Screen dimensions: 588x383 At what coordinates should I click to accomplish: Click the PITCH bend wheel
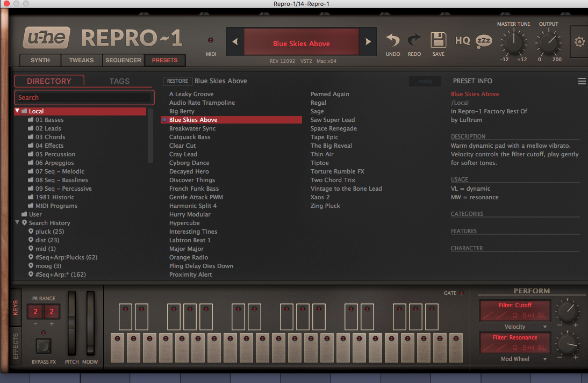coord(71,323)
